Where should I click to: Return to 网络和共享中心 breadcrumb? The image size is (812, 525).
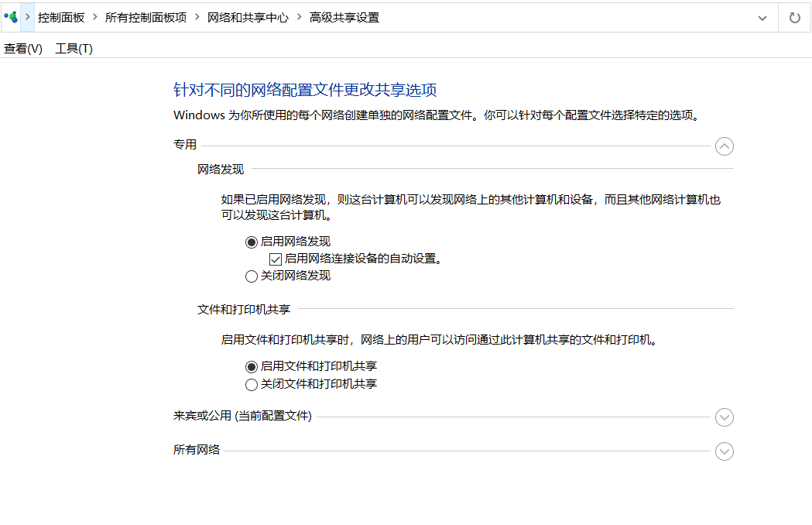pos(248,17)
